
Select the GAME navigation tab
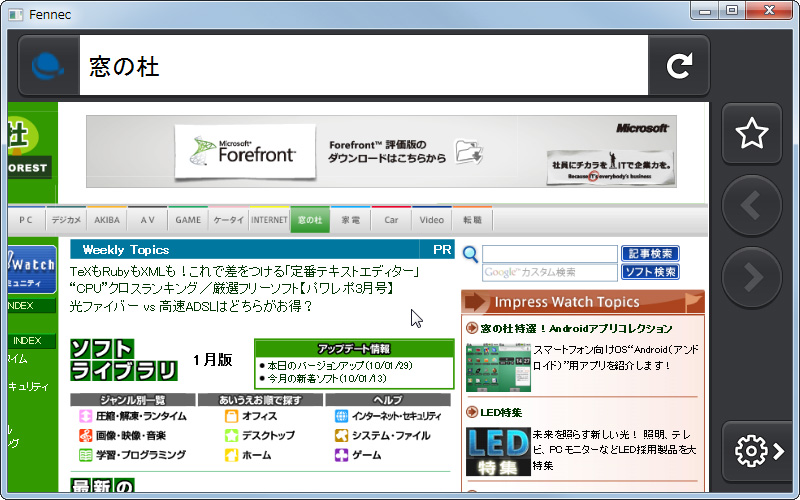[x=188, y=220]
